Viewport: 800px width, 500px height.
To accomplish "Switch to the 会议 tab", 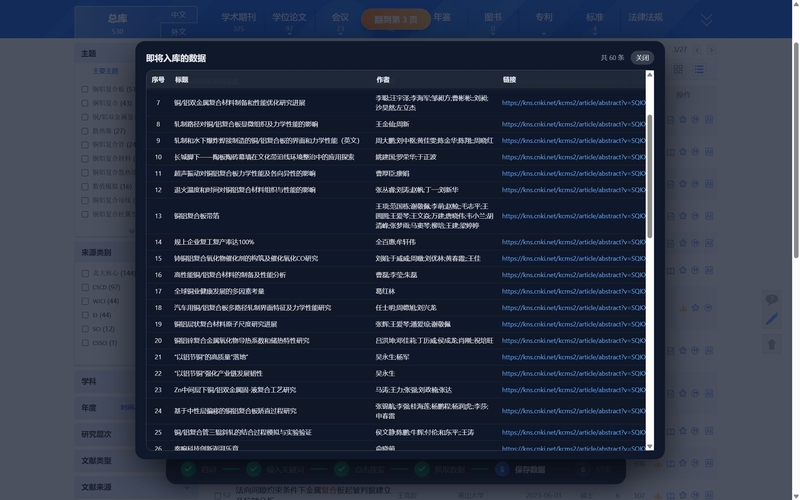I will tap(340, 17).
